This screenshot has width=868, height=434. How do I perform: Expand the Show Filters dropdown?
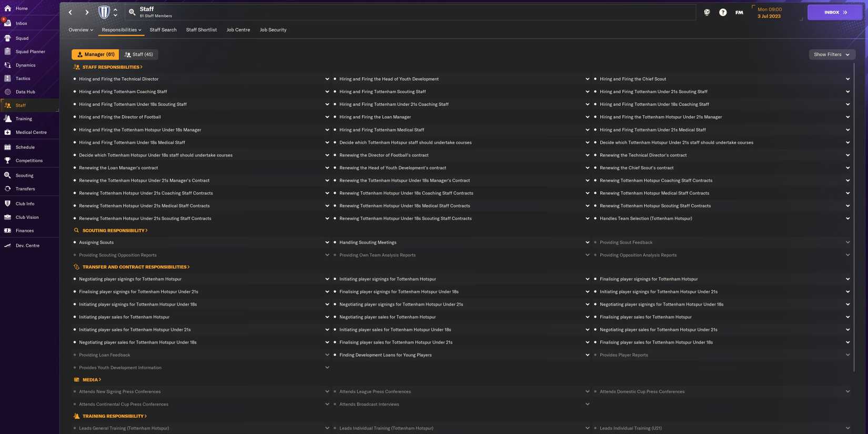tap(831, 55)
